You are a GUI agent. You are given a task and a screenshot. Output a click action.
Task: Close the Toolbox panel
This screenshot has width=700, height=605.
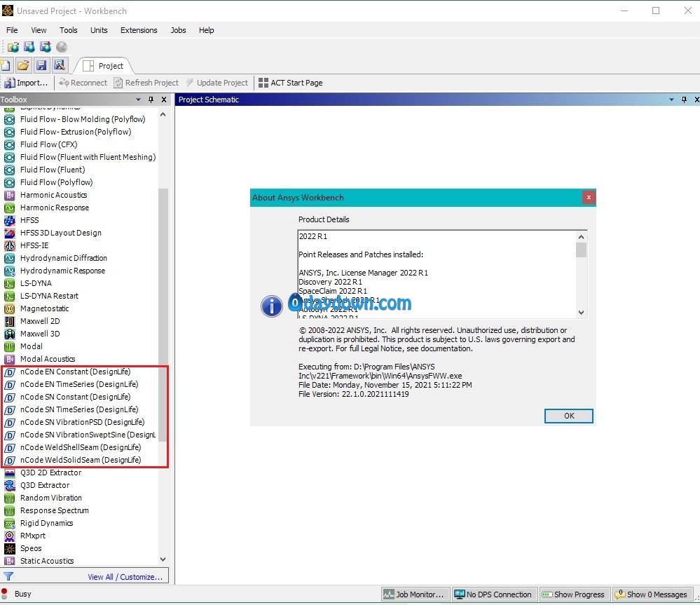164,100
